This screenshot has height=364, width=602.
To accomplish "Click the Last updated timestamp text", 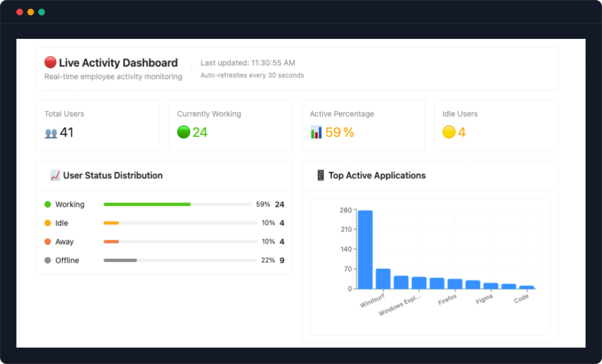I will tap(248, 63).
